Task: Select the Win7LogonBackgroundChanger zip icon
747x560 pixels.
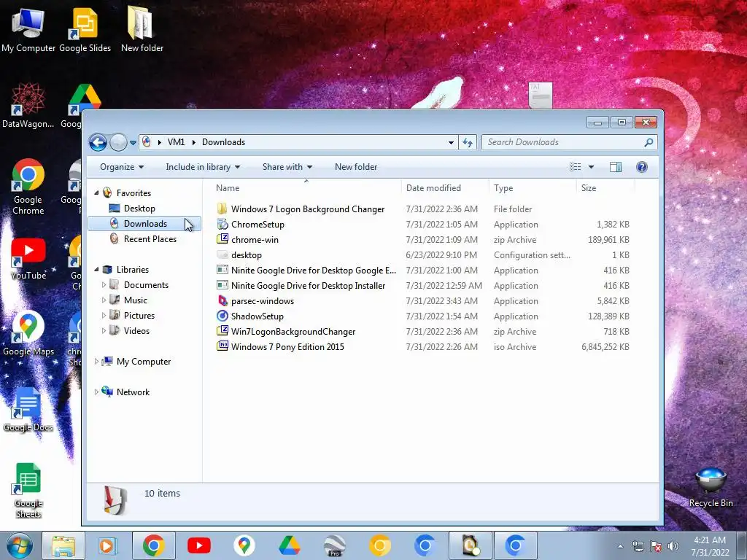Action: coord(222,331)
